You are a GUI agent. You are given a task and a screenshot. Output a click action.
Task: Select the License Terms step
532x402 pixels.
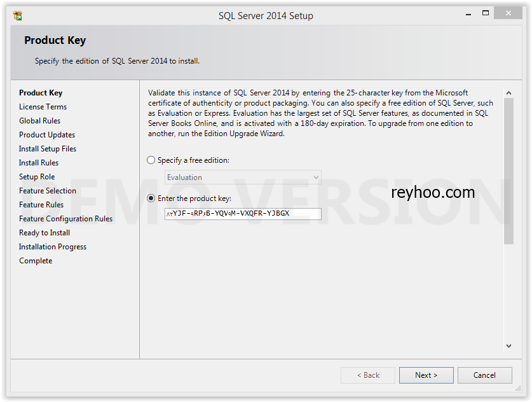(x=43, y=107)
